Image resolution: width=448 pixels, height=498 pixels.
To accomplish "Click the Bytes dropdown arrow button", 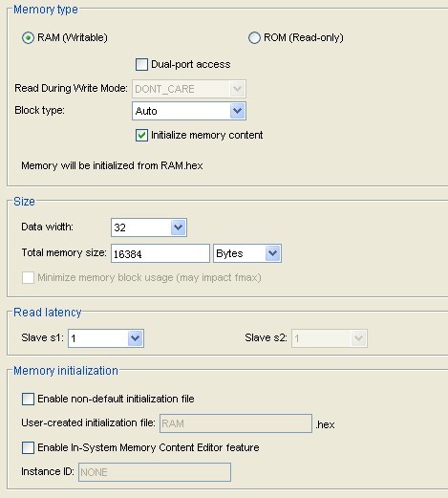I will [272, 253].
